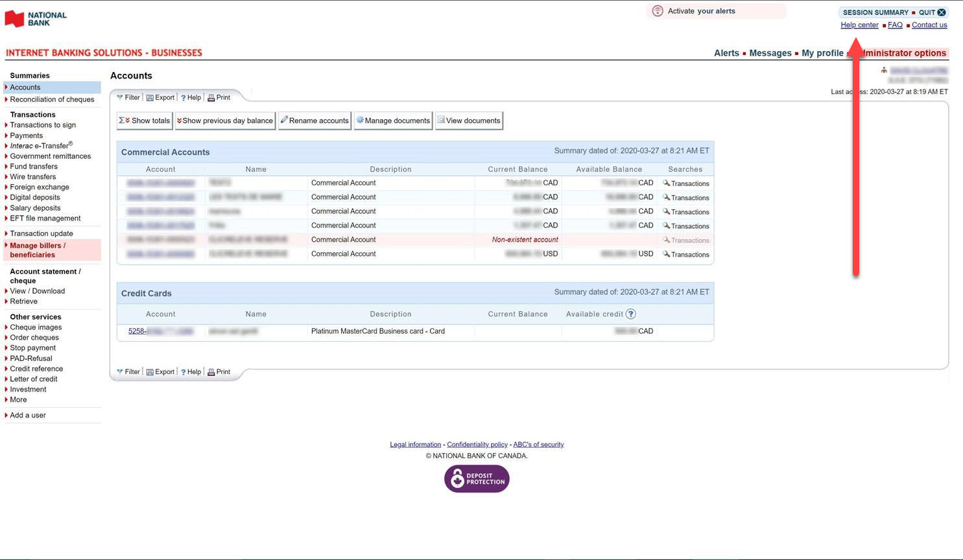This screenshot has width=963, height=560.
Task: Open PAD-Refusal
Action: pyautogui.click(x=31, y=358)
